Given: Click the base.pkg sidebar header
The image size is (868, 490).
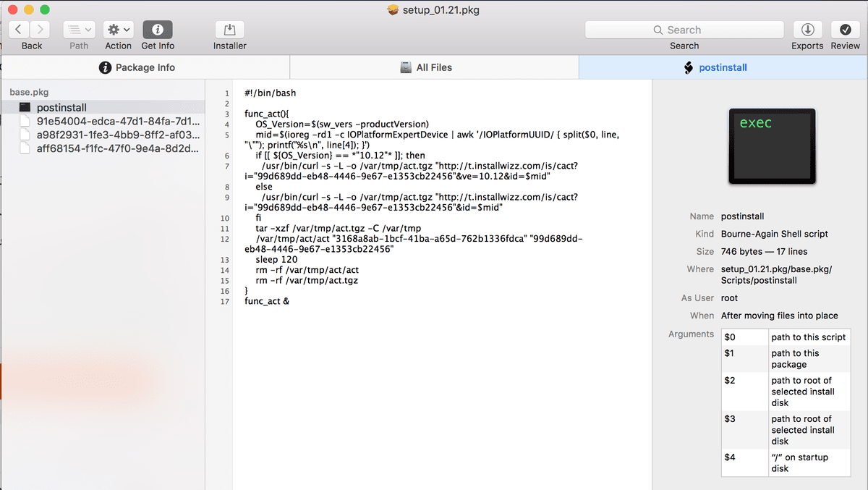Looking at the screenshot, I should click(x=29, y=93).
